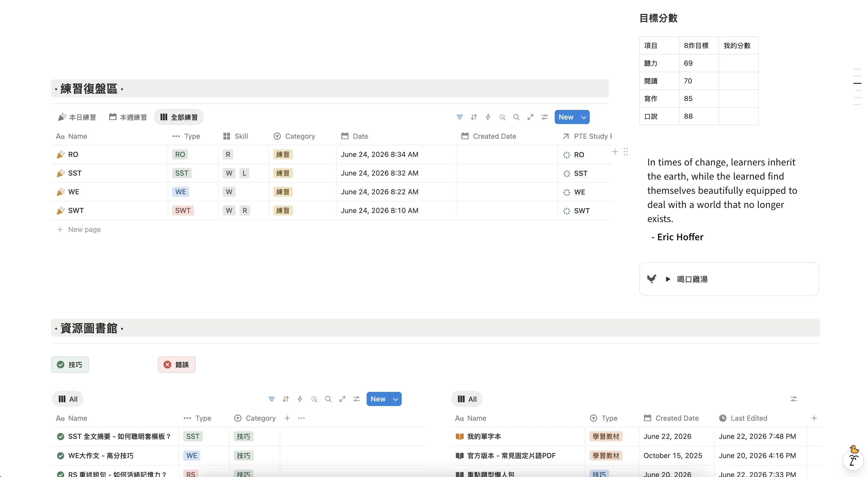Open filter icon in 練習復盤區 toolbar
868x477 pixels.
459,117
